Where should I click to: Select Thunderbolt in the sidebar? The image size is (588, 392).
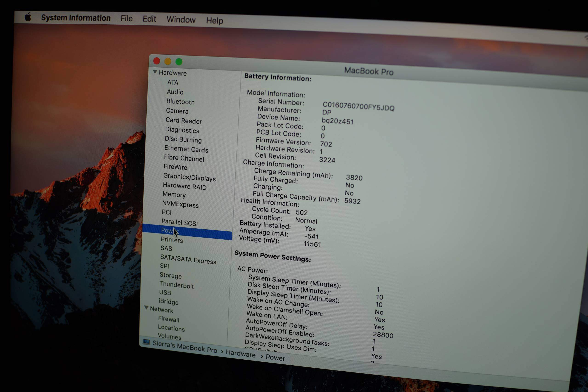coord(176,285)
